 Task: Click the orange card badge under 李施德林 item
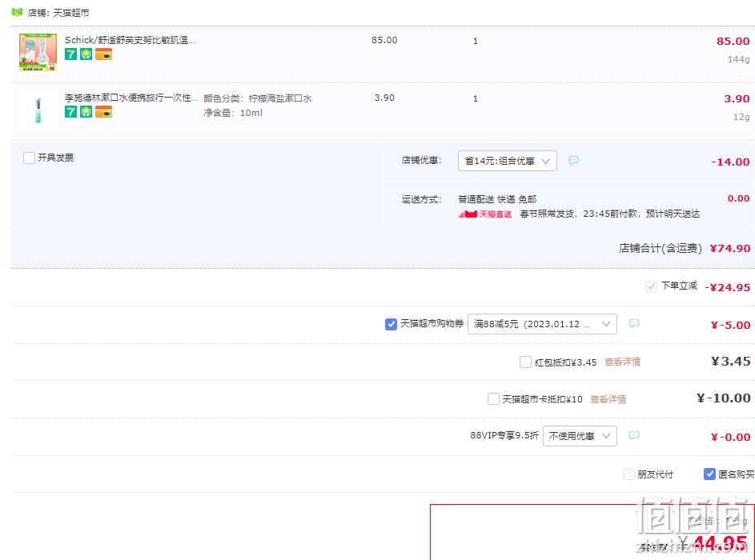(x=103, y=112)
